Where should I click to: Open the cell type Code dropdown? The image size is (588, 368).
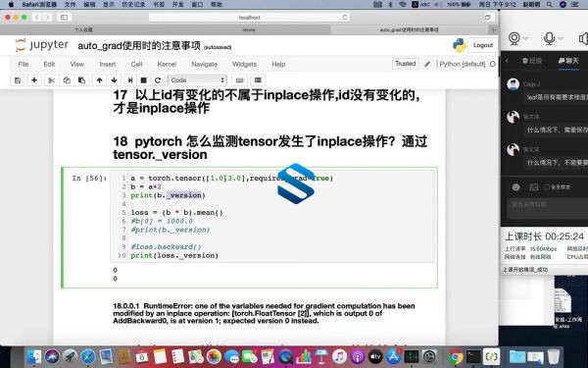click(x=197, y=80)
